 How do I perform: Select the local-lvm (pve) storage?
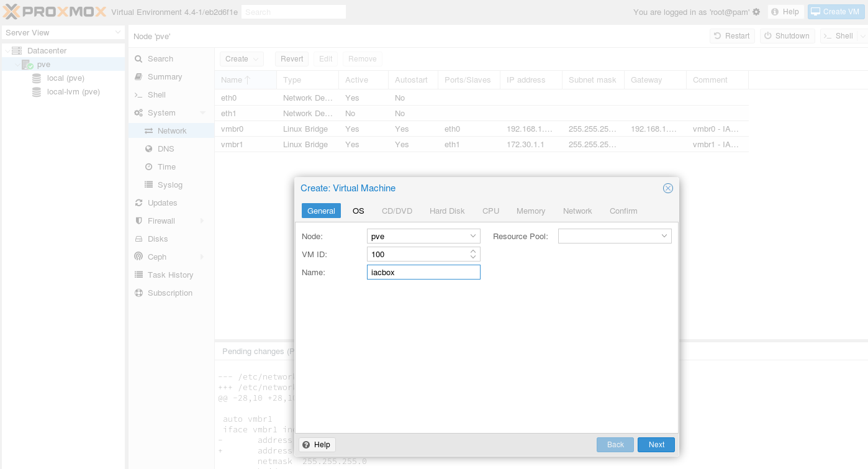(73, 92)
